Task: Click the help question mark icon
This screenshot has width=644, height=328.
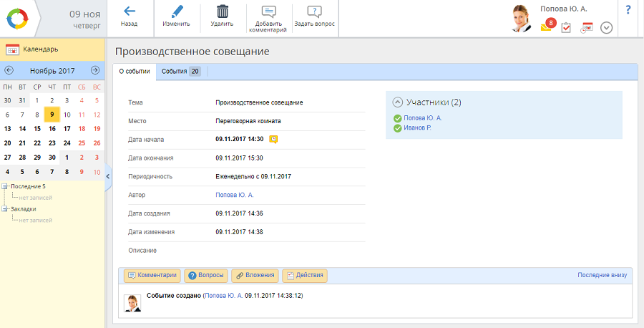Action: (x=628, y=10)
